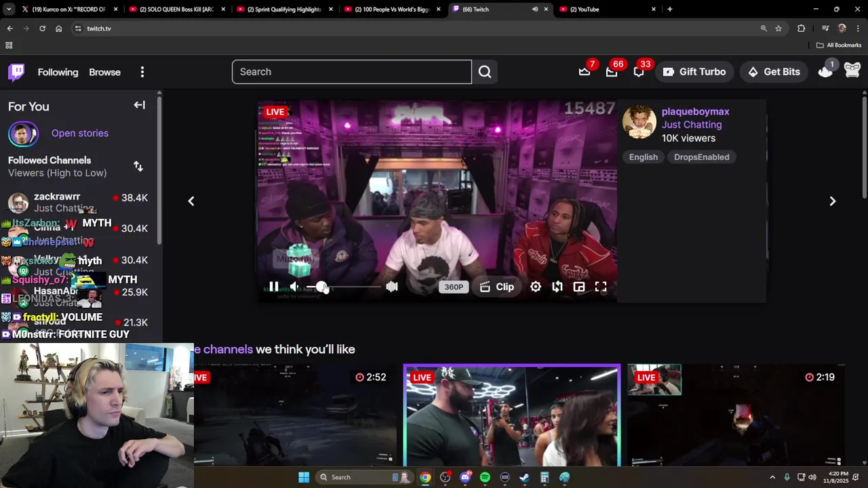Create a Clip from the stream
Viewport: 868px width, 488px height.
(497, 287)
